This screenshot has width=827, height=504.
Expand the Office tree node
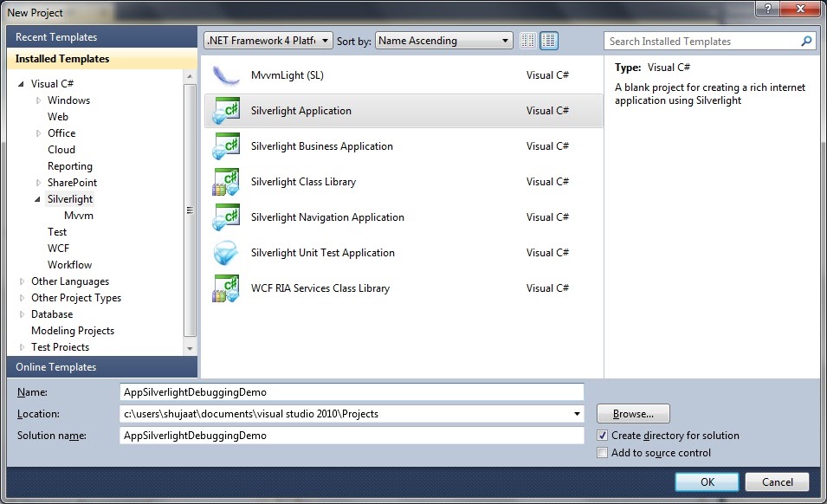tap(38, 133)
